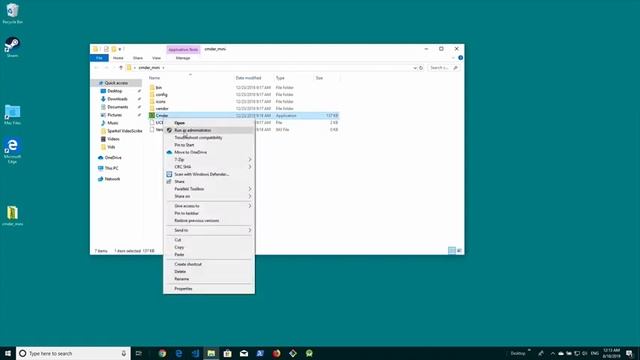The image size is (640, 360).
Task: Choose Cut from the context menu
Action: pyautogui.click(x=209, y=240)
